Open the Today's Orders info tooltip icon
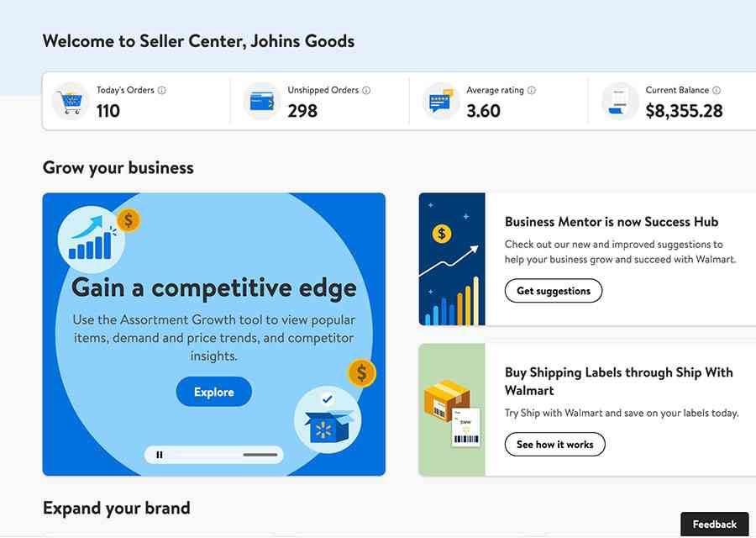 tap(162, 90)
